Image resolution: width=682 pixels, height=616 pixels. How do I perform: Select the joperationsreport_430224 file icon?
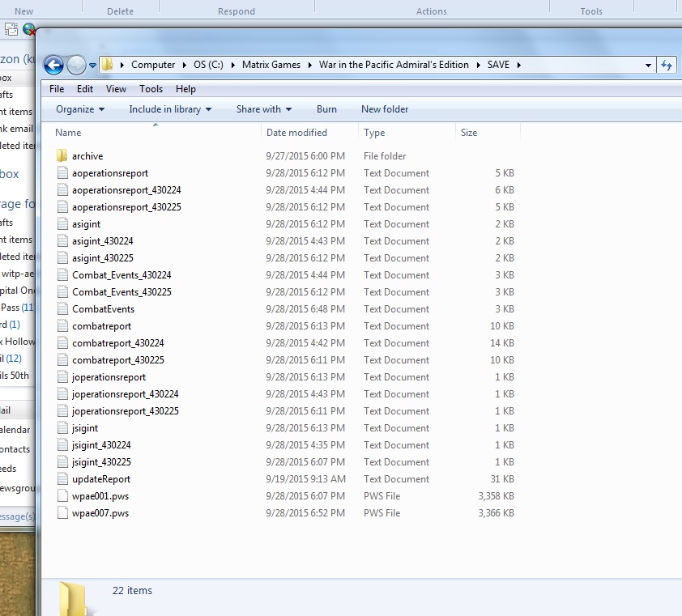(62, 394)
